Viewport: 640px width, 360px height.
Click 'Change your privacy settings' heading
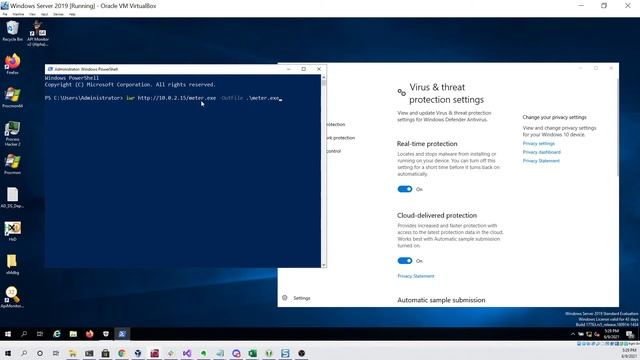coord(554,117)
